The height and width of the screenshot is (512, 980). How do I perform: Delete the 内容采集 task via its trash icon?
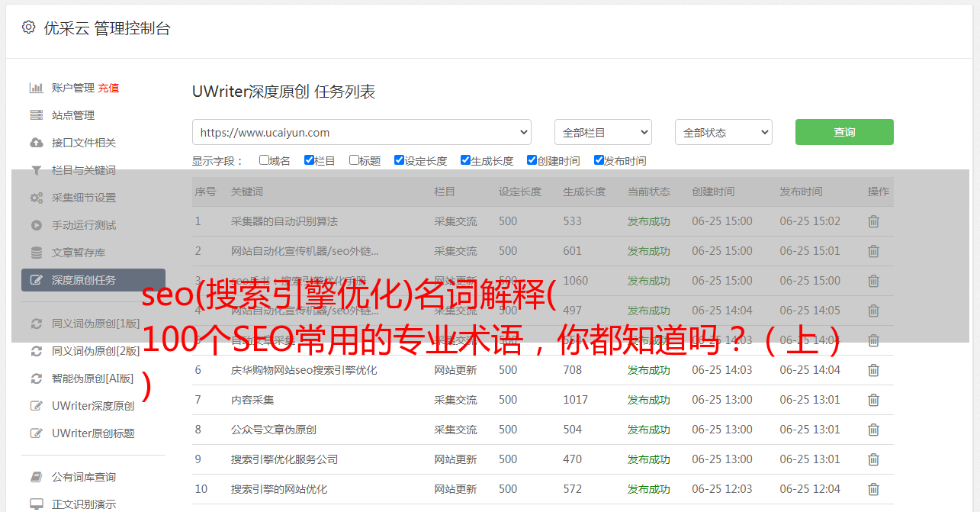(x=873, y=400)
